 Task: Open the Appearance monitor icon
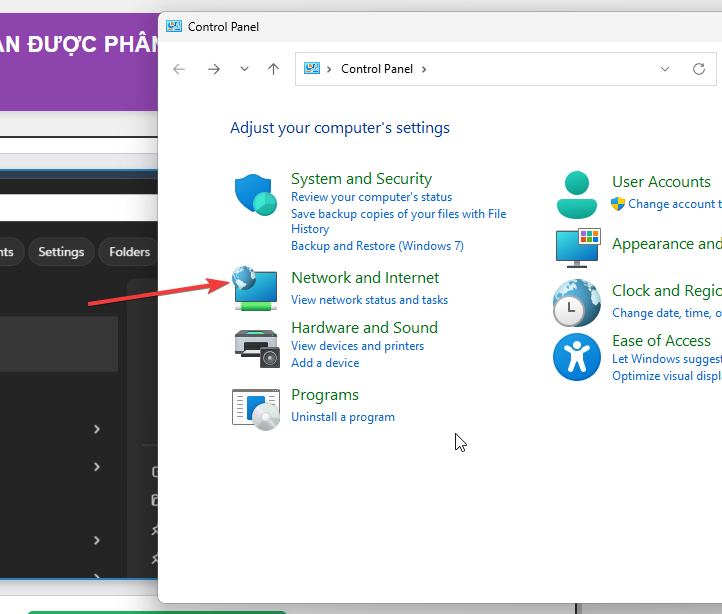578,247
